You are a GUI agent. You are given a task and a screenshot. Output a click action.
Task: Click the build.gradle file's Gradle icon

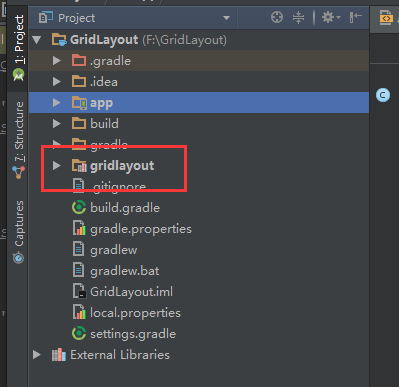pyautogui.click(x=79, y=207)
